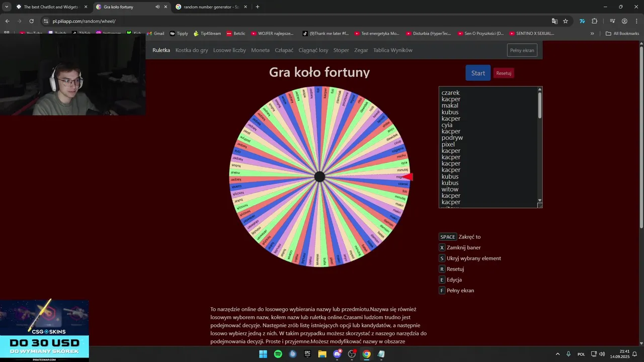
Task: Click the name pixel in the list
Action: pos(448,144)
